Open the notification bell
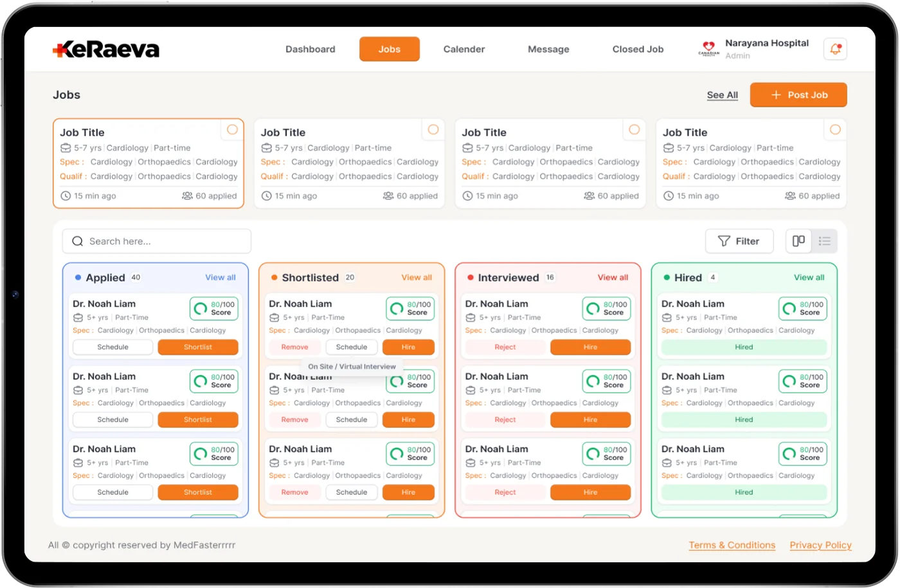This screenshot has height=588, width=900. pos(835,49)
